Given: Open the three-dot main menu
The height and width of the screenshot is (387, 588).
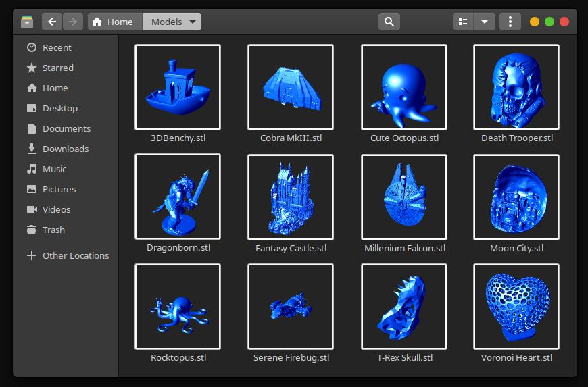Looking at the screenshot, I should (x=510, y=22).
